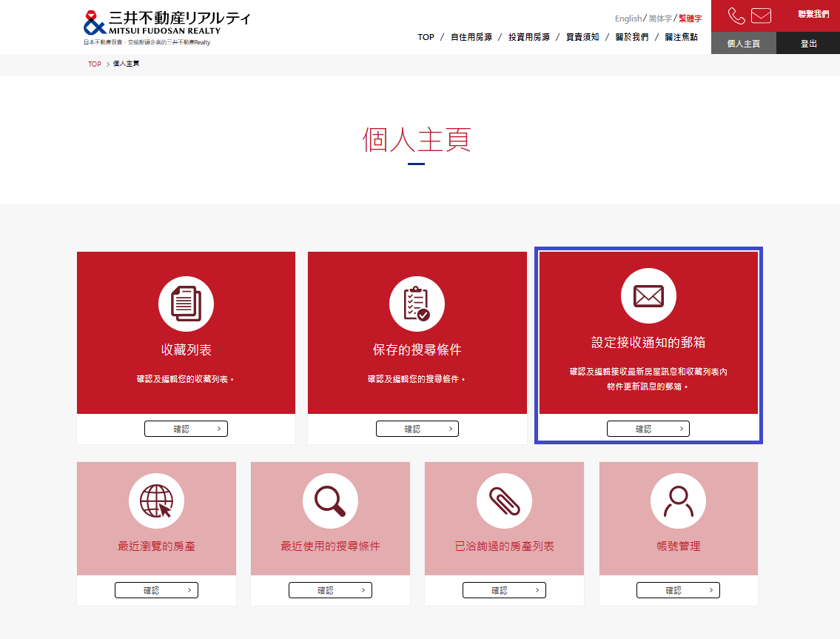
Task: Click the envelope icon for 設定接收通知的郵箱
Action: pos(648,296)
